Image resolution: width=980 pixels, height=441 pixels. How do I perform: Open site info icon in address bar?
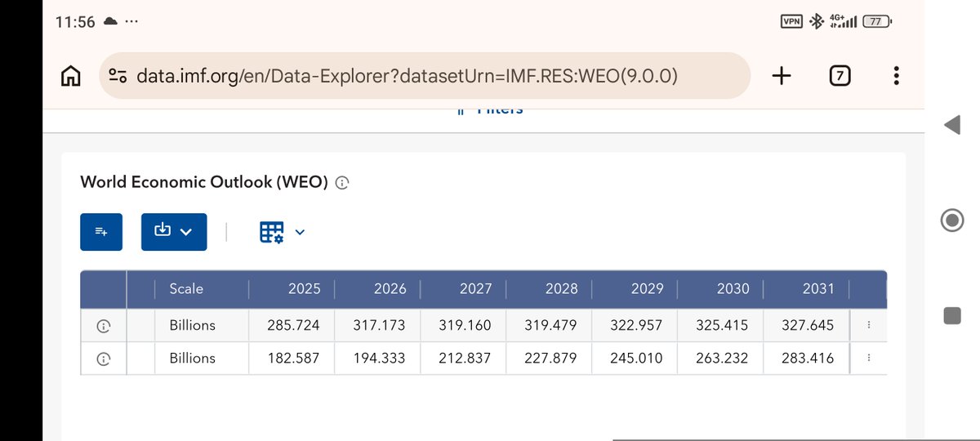(118, 76)
